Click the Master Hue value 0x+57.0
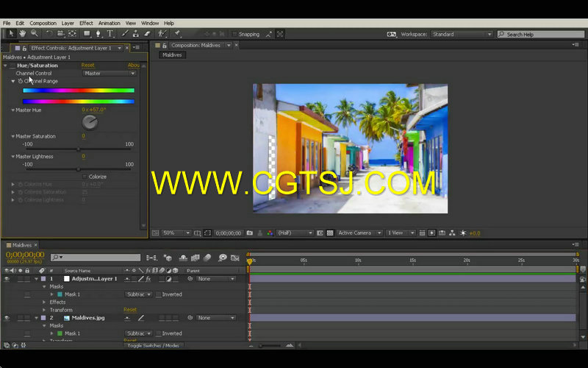Viewport: 588px width, 368px height. 94,110
